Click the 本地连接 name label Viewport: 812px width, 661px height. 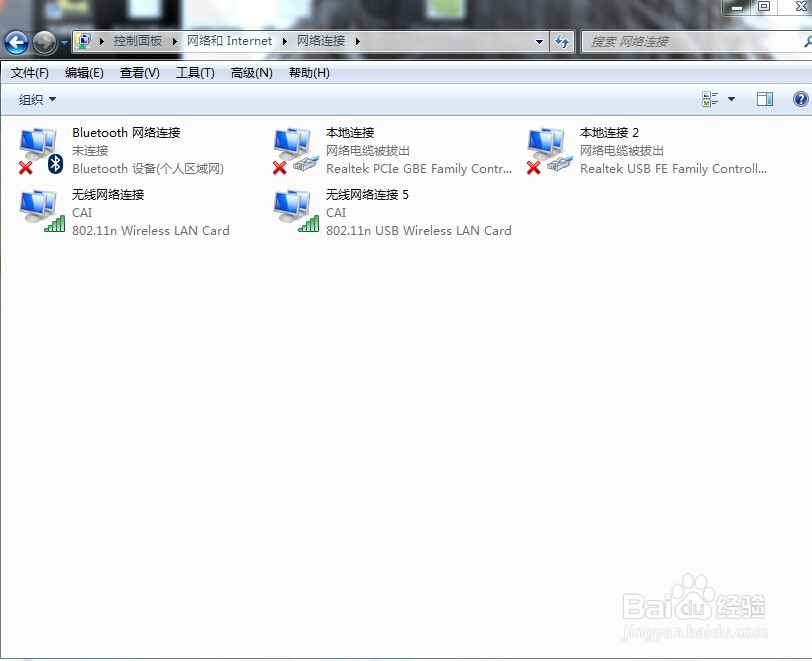350,133
